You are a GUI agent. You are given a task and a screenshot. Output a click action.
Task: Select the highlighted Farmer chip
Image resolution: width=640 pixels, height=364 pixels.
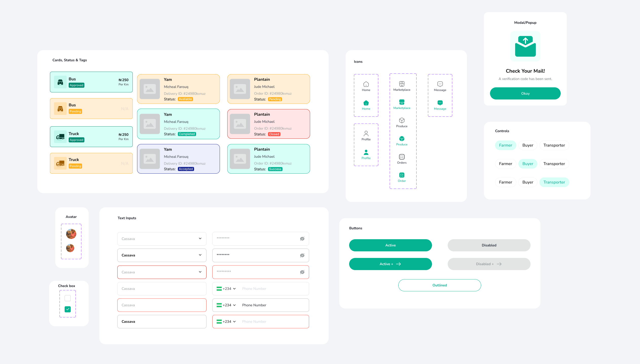point(505,145)
